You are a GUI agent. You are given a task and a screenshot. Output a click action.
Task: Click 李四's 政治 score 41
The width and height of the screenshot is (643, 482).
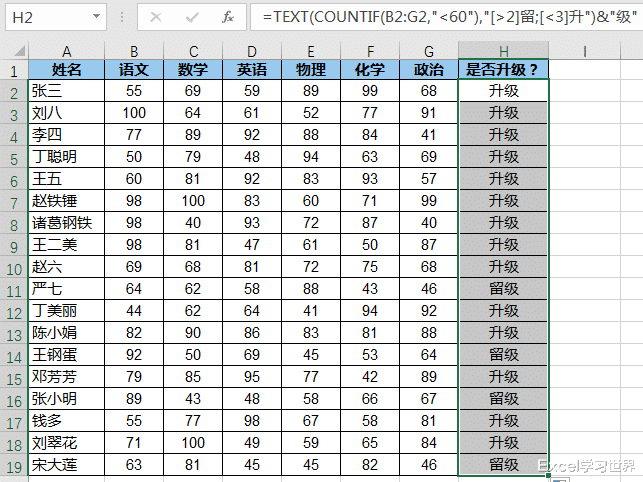coord(429,135)
